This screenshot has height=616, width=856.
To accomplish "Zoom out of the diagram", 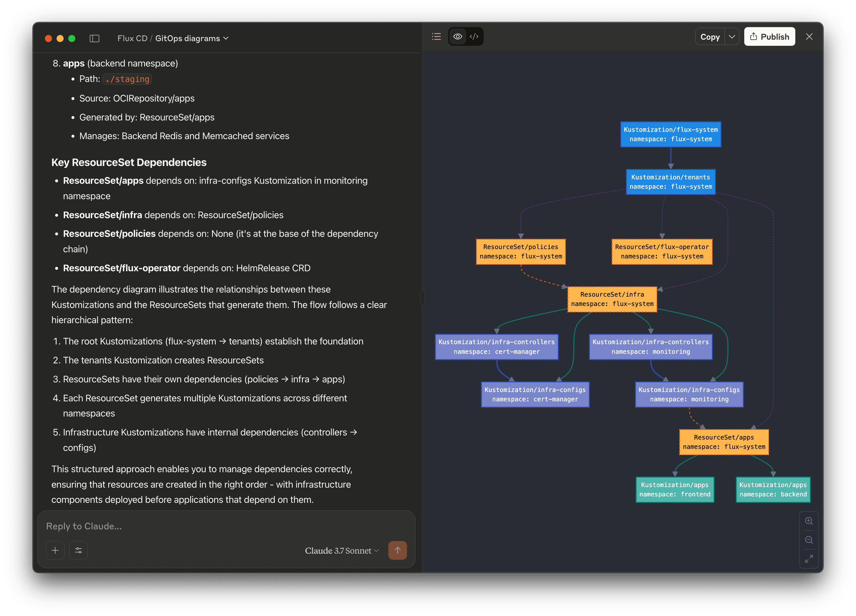I will [808, 540].
